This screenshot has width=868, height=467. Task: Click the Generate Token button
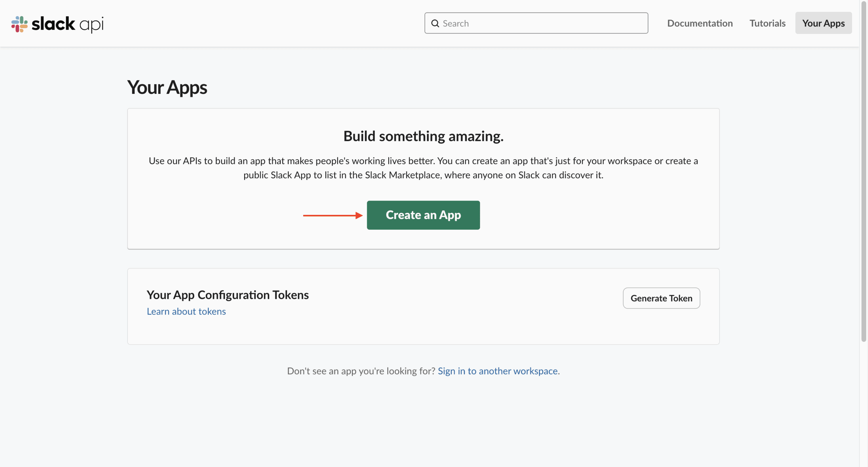(x=661, y=298)
